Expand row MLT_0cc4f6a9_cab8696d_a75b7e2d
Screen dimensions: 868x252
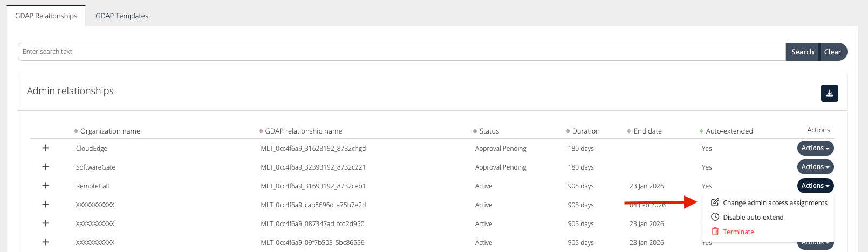(46, 205)
